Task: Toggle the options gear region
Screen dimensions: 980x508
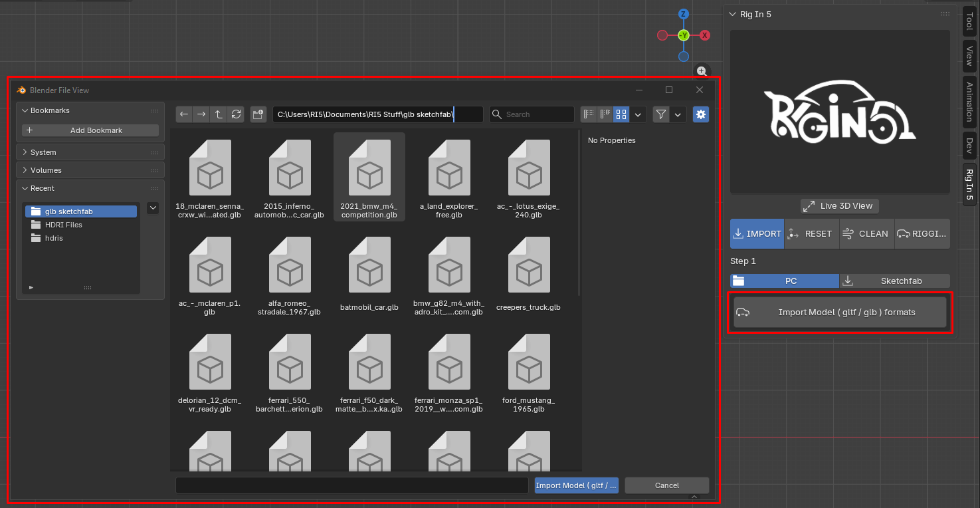Action: [x=701, y=114]
